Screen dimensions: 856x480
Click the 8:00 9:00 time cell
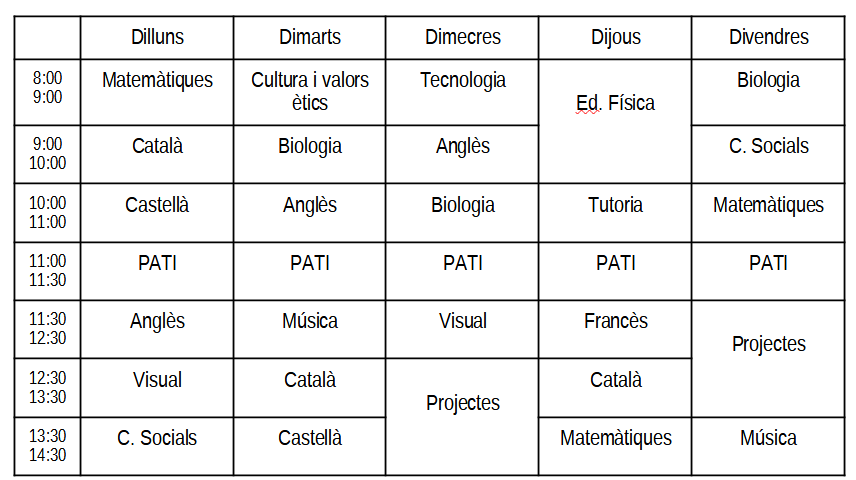(x=47, y=88)
